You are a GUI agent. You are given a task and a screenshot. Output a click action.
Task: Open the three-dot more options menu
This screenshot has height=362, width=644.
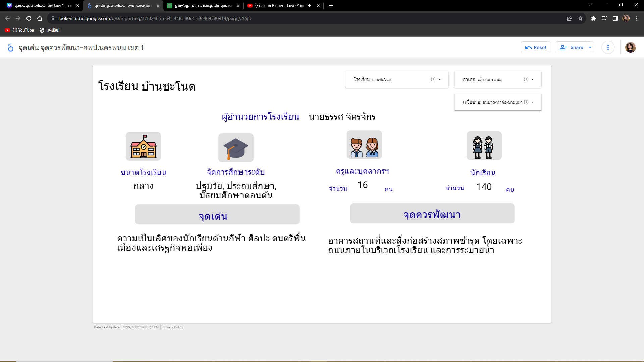(608, 47)
